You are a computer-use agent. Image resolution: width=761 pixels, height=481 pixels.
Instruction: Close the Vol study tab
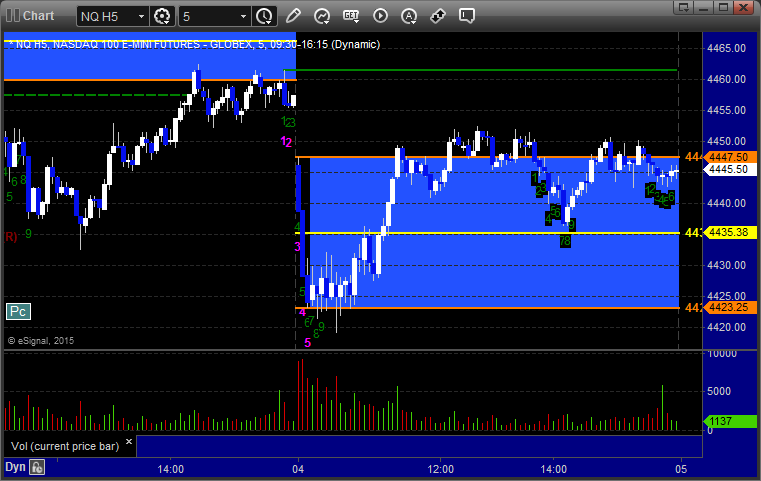129,442
